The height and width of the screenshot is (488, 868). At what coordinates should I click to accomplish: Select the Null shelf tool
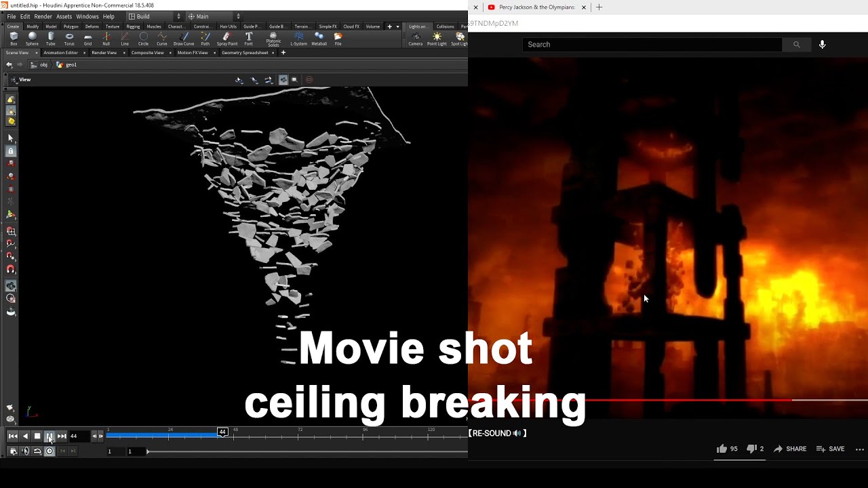click(106, 39)
